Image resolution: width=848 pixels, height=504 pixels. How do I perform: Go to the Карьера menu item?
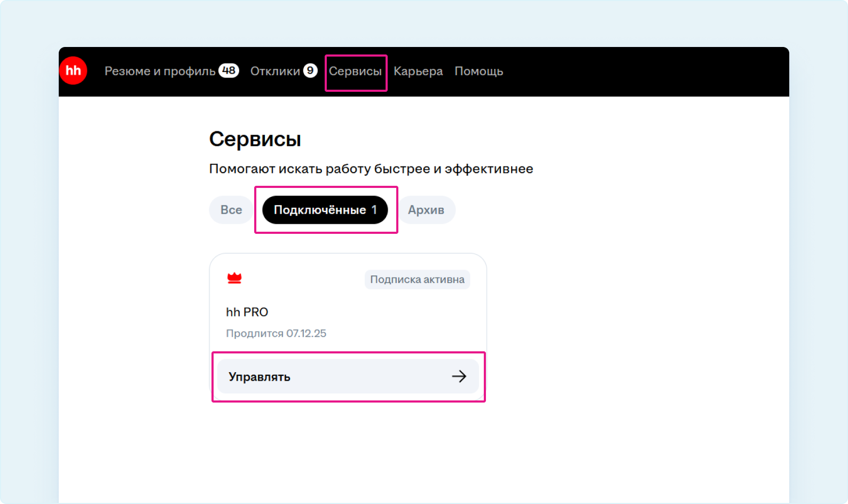coord(418,72)
